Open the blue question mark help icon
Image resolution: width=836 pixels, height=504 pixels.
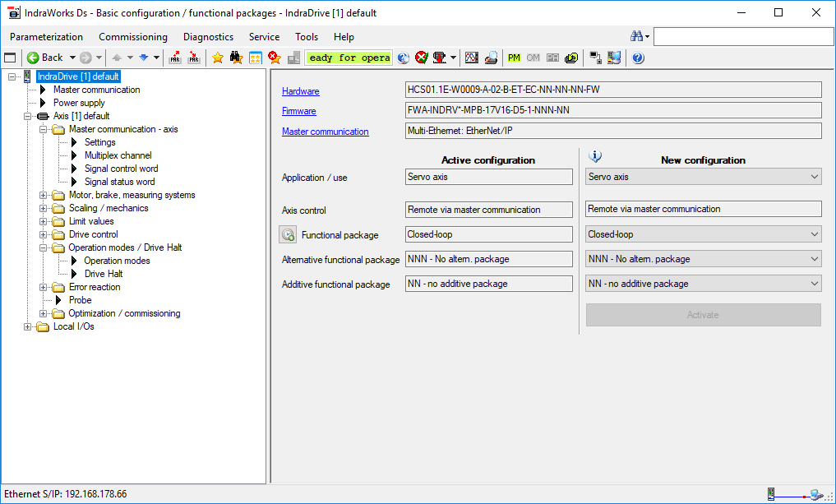(638, 58)
